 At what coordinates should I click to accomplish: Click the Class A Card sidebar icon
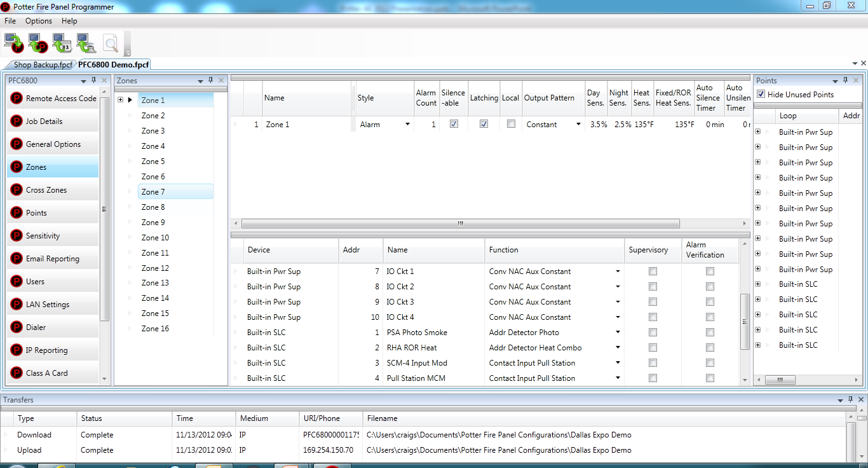17,373
